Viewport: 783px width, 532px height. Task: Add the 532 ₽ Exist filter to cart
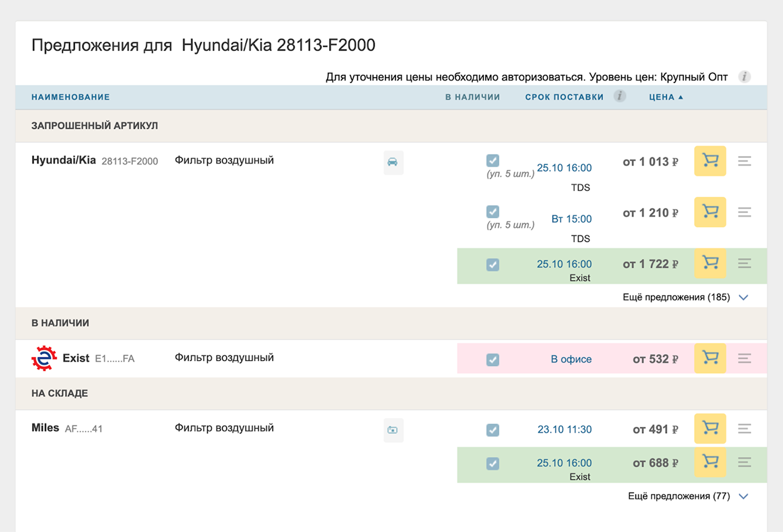point(710,358)
